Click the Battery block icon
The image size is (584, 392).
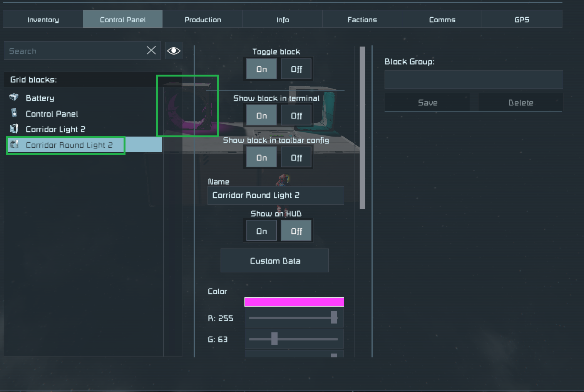(14, 97)
